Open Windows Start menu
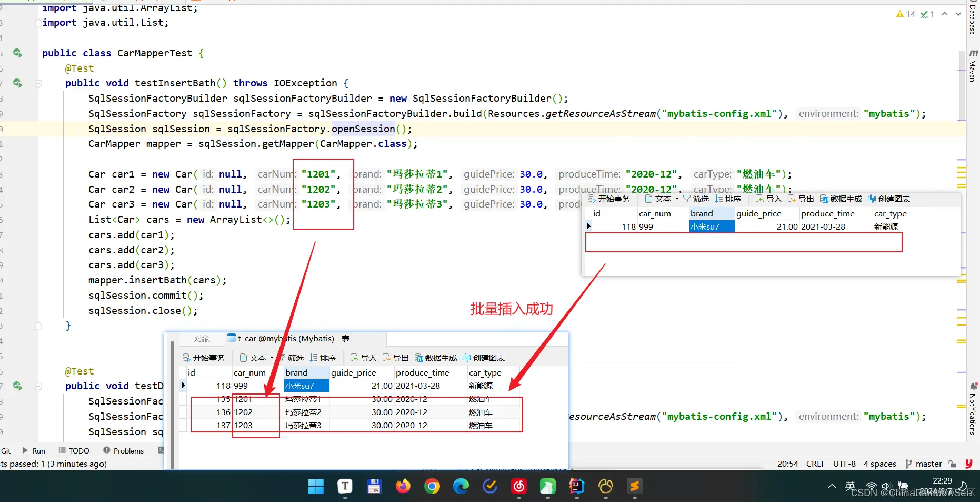Screen dimensions: 980x502 pyautogui.click(x=316, y=487)
